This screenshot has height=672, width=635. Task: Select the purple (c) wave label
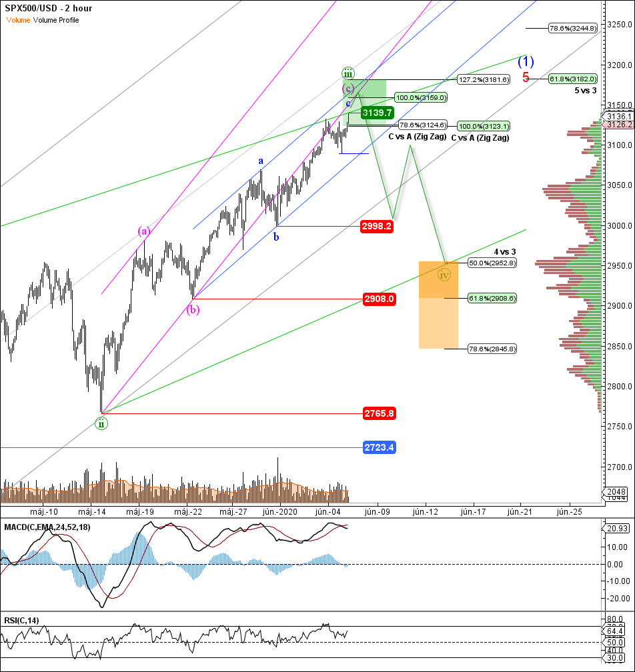pyautogui.click(x=348, y=88)
